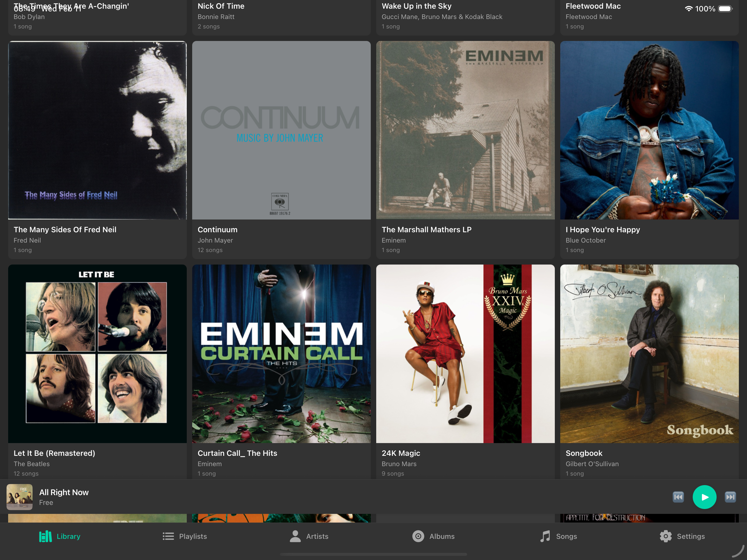Open the now playing Free album artwork
747x560 pixels.
[x=20, y=497]
